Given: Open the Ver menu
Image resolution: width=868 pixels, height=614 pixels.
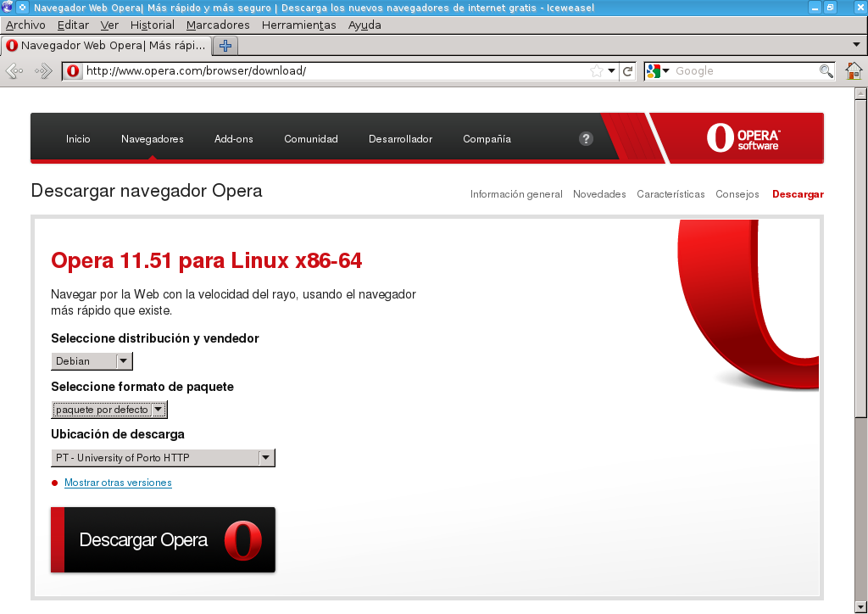Looking at the screenshot, I should click(x=109, y=25).
